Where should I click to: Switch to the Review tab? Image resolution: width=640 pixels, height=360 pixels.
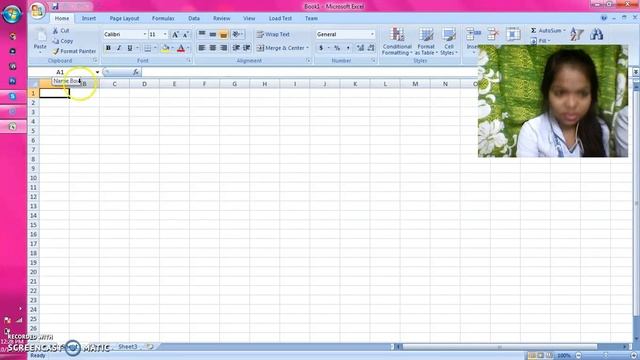[222, 18]
